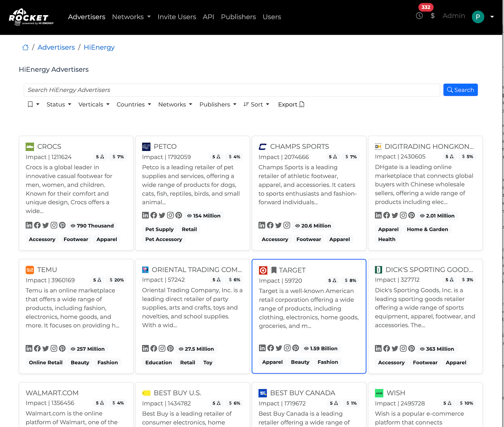Select the Education tag on Oriental Trading
The image size is (504, 427).
[159, 362]
